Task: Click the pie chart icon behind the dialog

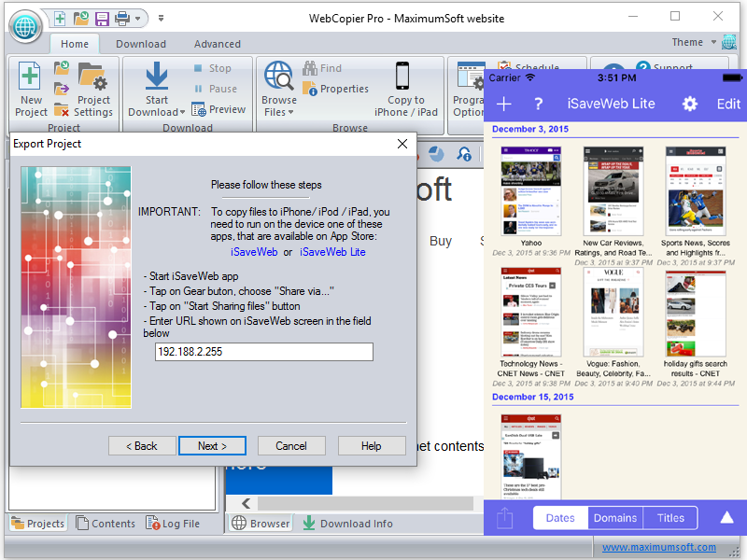Action: click(436, 154)
